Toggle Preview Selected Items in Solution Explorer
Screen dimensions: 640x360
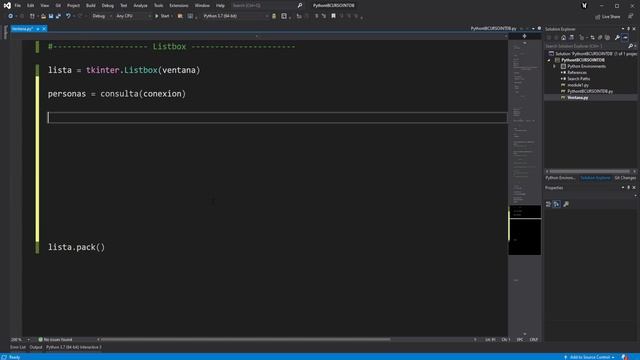625,38
